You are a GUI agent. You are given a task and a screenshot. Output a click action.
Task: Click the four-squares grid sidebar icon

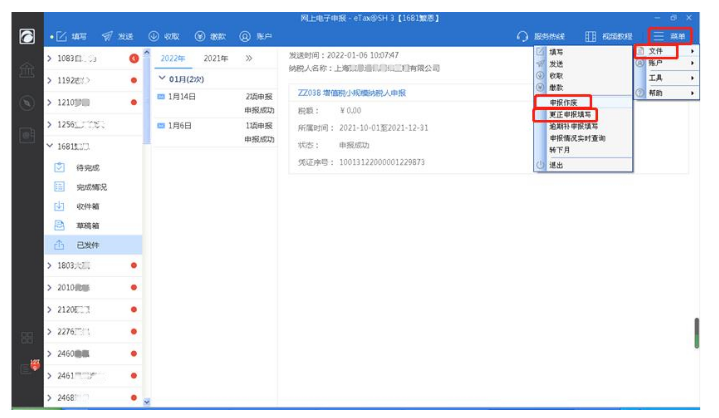coord(27,338)
